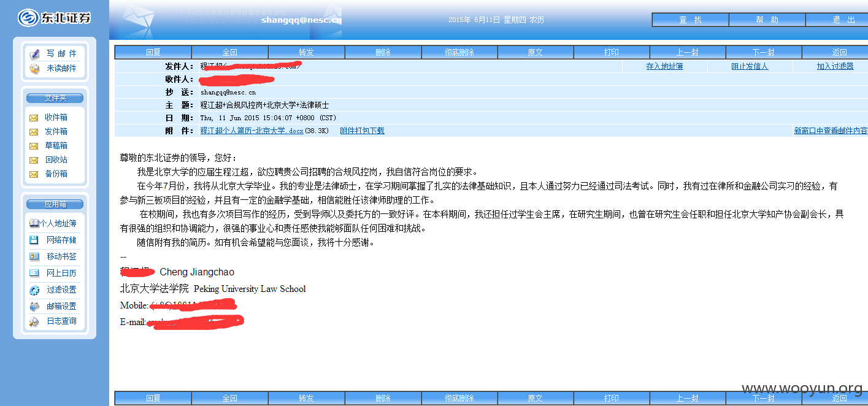Click 阻止发信人 link
This screenshot has width=868, height=406.
tap(750, 66)
